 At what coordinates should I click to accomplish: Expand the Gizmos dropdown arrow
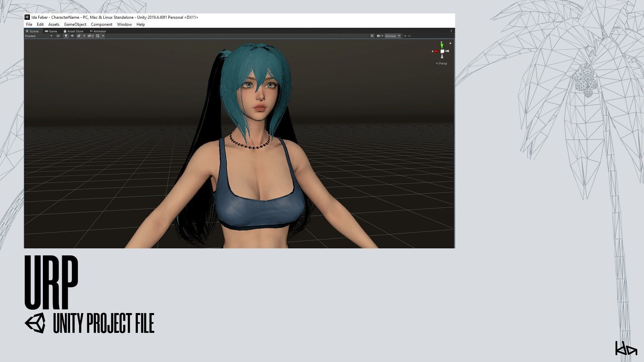click(x=399, y=36)
